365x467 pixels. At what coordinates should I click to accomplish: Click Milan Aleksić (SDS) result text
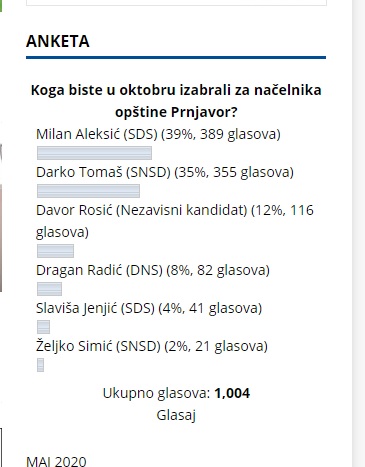click(158, 134)
